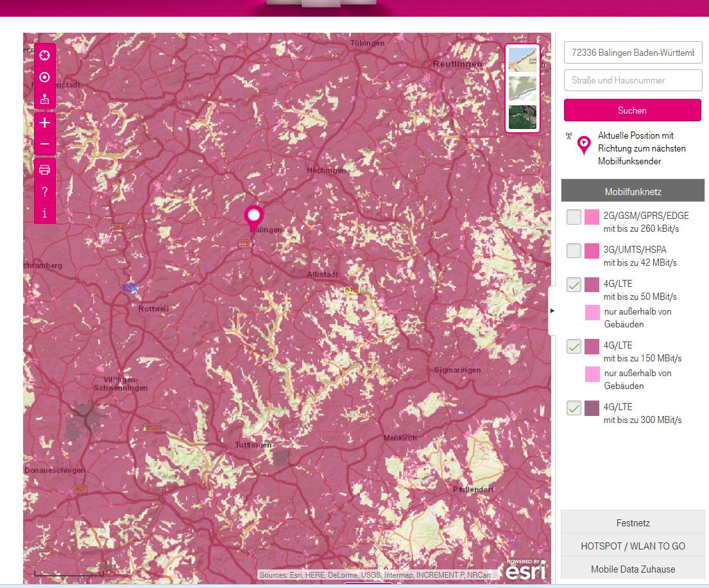
Task: Open help with question mark icon
Action: (x=44, y=192)
